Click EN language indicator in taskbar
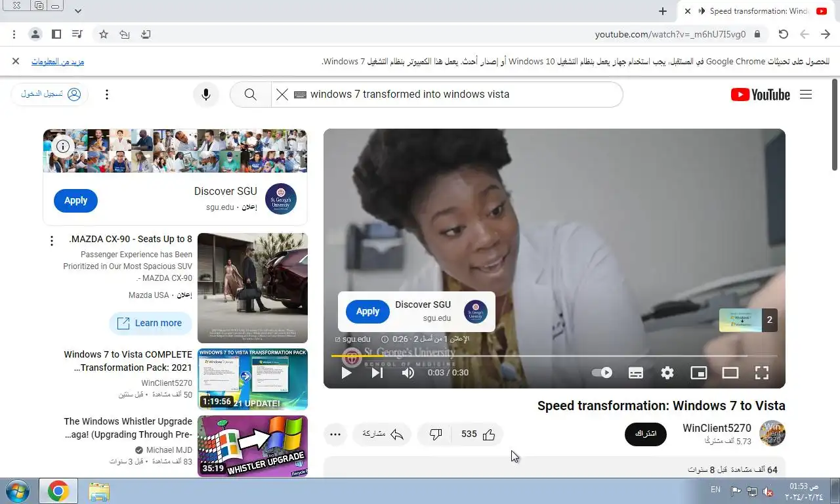 click(x=715, y=490)
